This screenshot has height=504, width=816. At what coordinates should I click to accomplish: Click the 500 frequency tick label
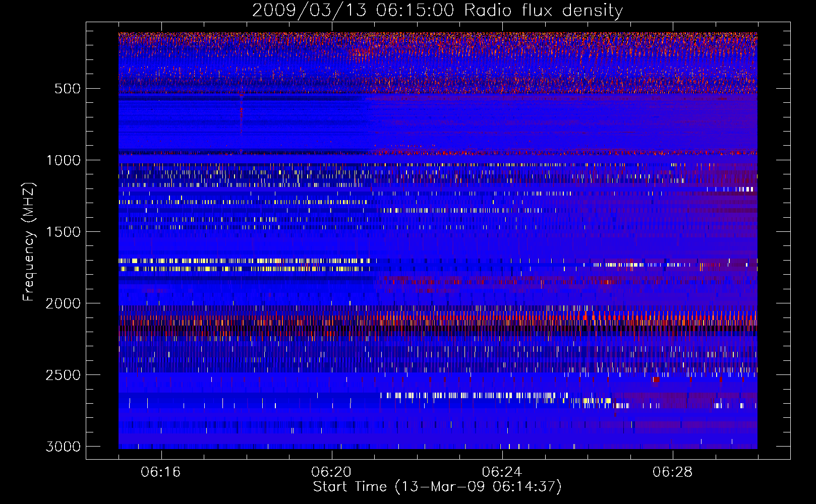pyautogui.click(x=68, y=89)
